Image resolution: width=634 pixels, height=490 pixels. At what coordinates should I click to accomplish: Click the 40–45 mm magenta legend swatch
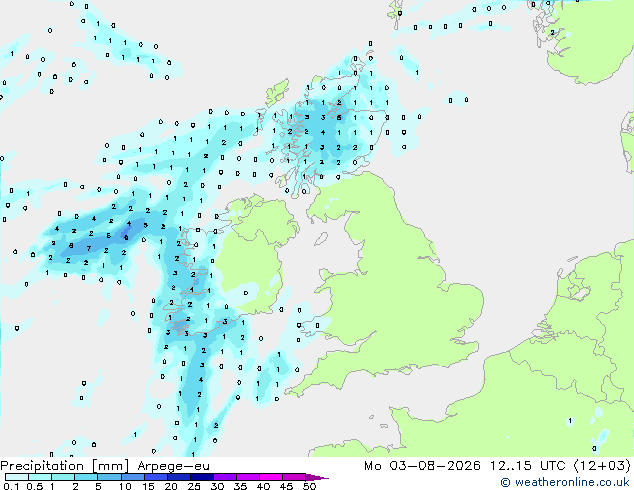pyautogui.click(x=271, y=477)
